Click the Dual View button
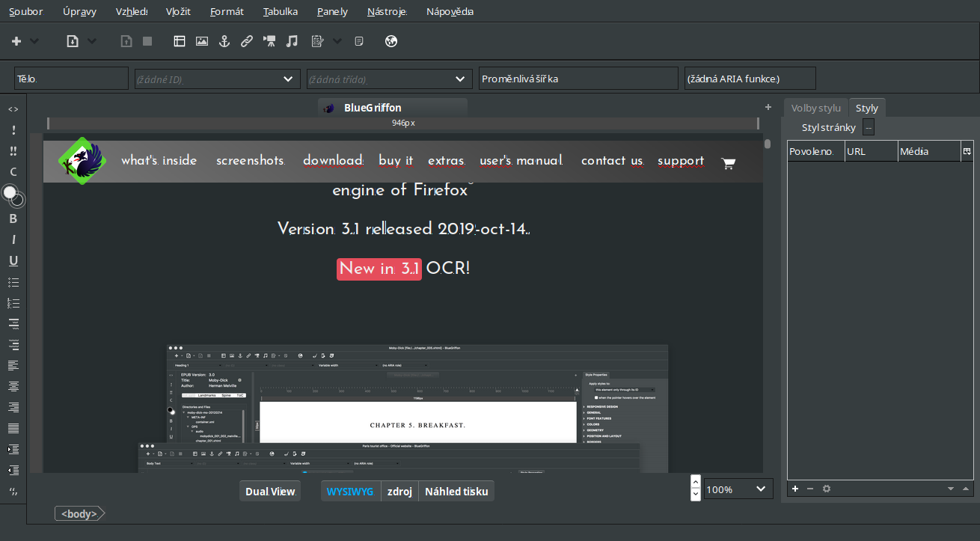The width and height of the screenshot is (980, 541). [x=270, y=492]
